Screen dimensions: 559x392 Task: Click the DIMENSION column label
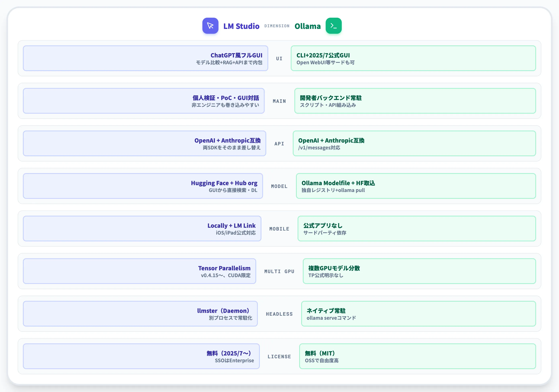pos(277,26)
